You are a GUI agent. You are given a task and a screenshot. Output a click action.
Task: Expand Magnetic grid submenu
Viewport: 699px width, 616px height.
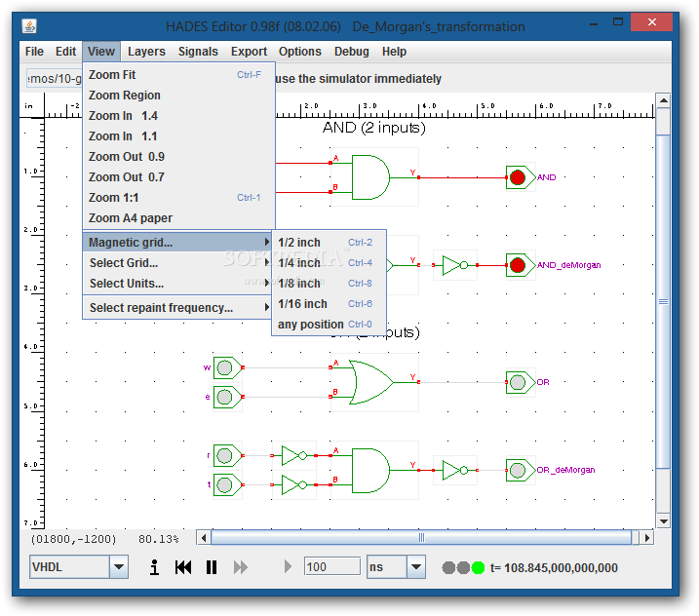pyautogui.click(x=177, y=242)
